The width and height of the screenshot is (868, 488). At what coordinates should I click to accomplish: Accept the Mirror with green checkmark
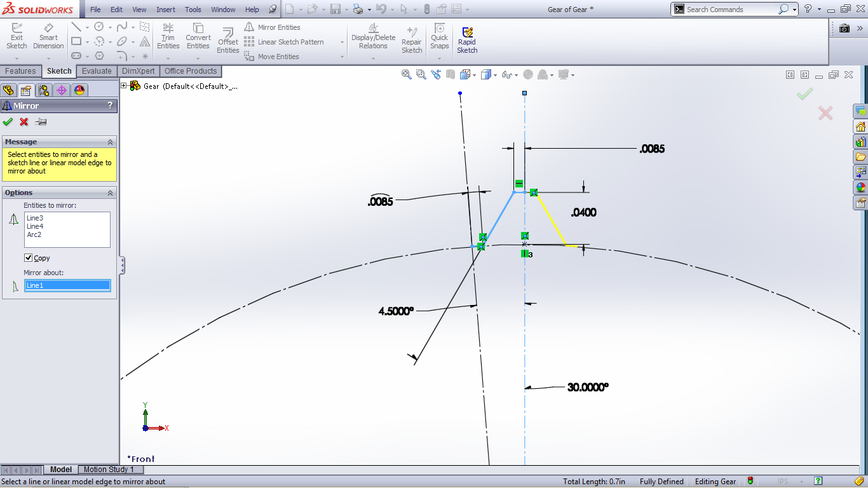coord(8,122)
